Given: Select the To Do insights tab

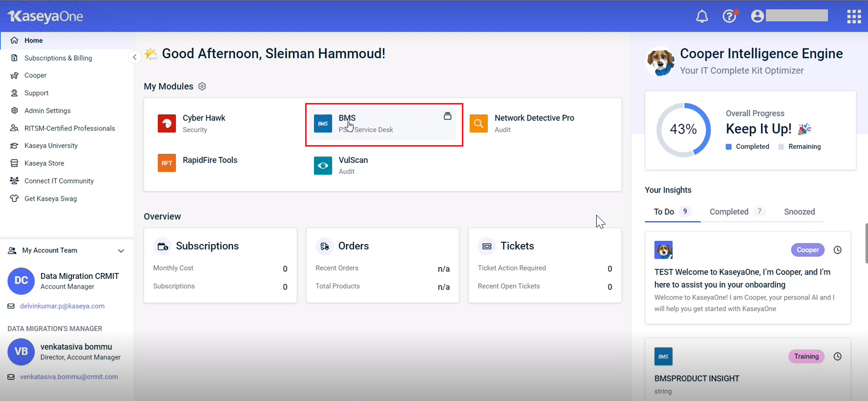Looking at the screenshot, I should point(672,212).
